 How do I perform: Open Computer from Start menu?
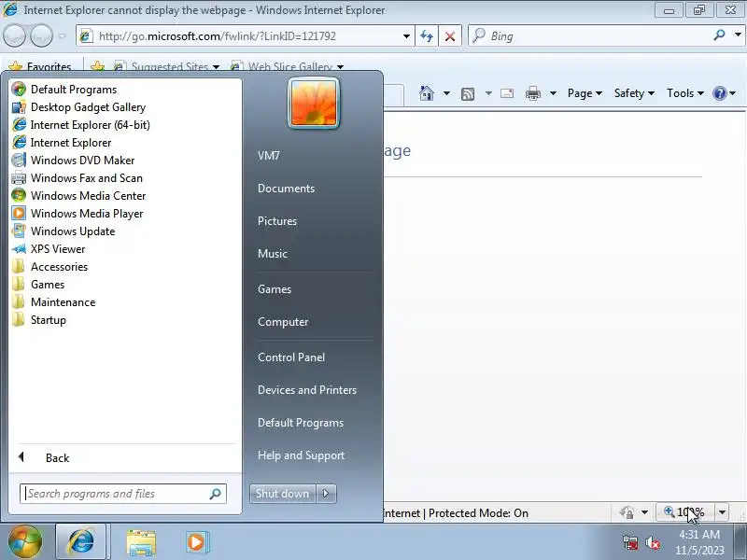pyautogui.click(x=283, y=322)
